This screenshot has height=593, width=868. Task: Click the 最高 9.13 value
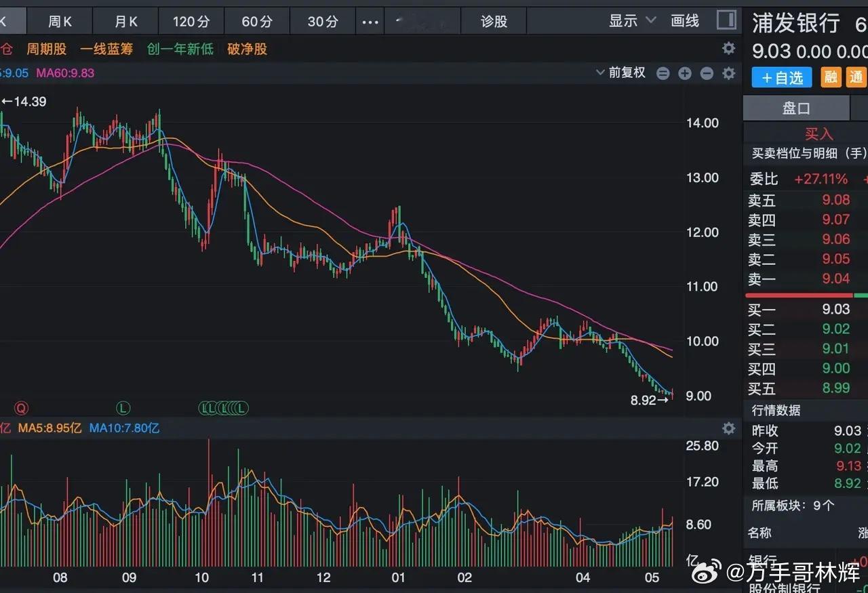pos(848,466)
